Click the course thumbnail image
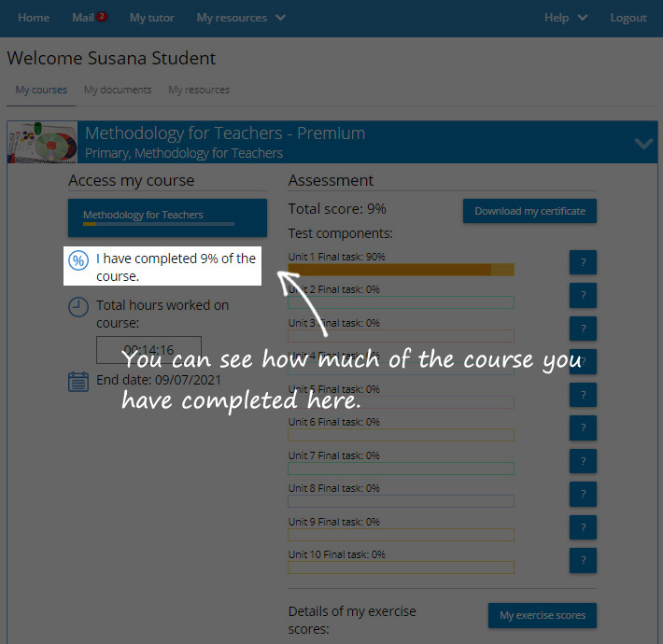663x644 pixels. (x=42, y=143)
